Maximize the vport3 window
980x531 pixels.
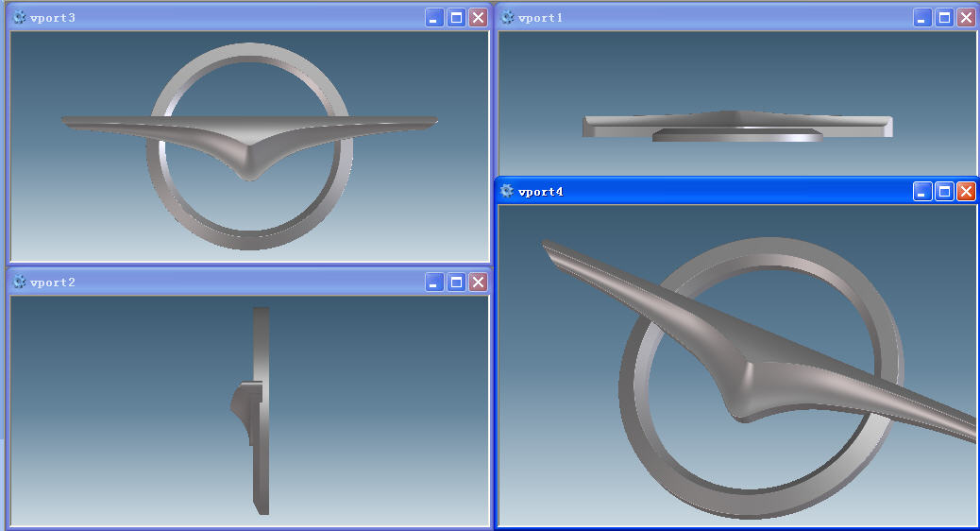click(456, 18)
